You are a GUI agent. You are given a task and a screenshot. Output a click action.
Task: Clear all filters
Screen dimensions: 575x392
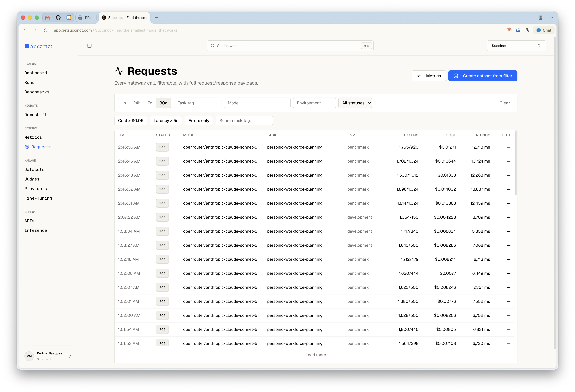(504, 103)
